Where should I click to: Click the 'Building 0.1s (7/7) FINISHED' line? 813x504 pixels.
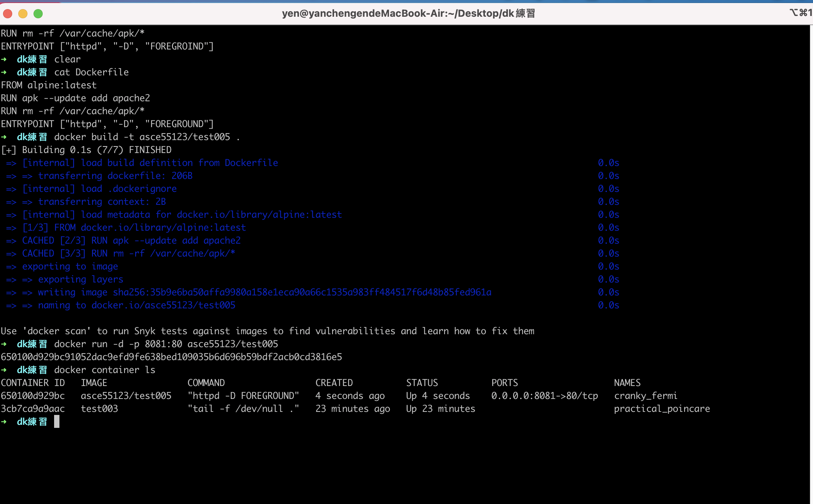(x=86, y=150)
